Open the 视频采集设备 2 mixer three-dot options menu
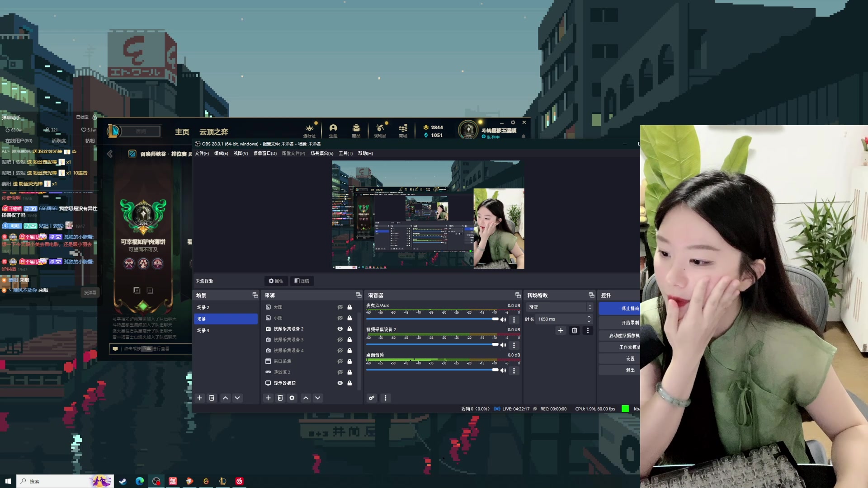 (514, 345)
